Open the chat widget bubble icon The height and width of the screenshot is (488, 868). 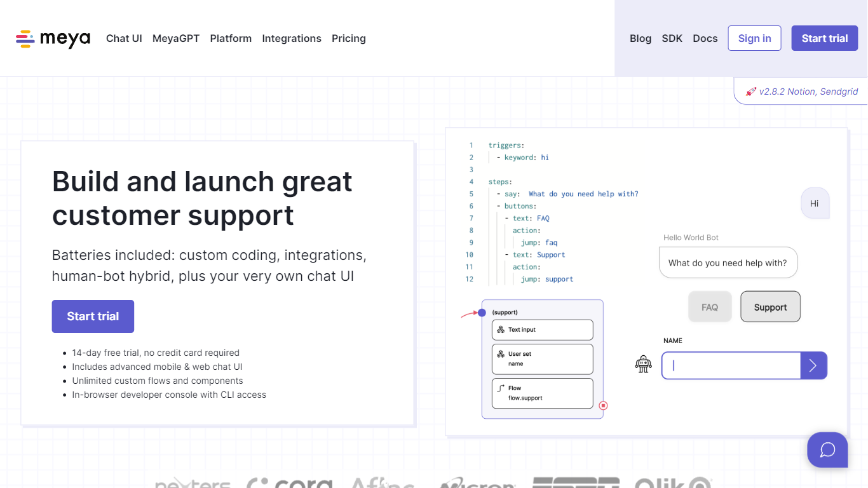827,450
